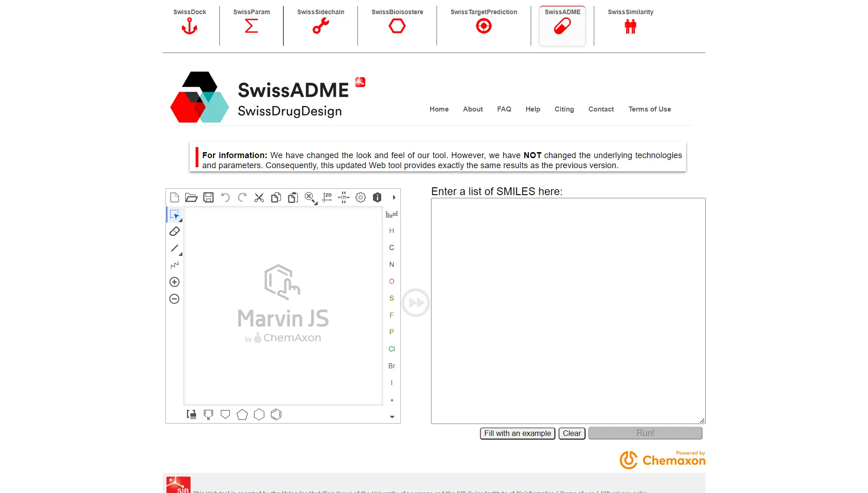Select the cyclohexane ring template
The height and width of the screenshot is (493, 868).
(x=259, y=414)
